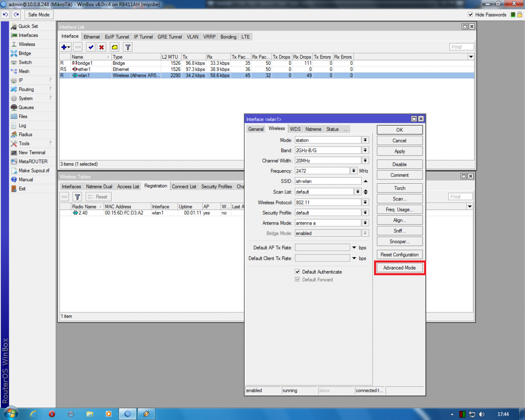Click the Apply button
Viewport: 525px width, 420px height.
click(399, 151)
